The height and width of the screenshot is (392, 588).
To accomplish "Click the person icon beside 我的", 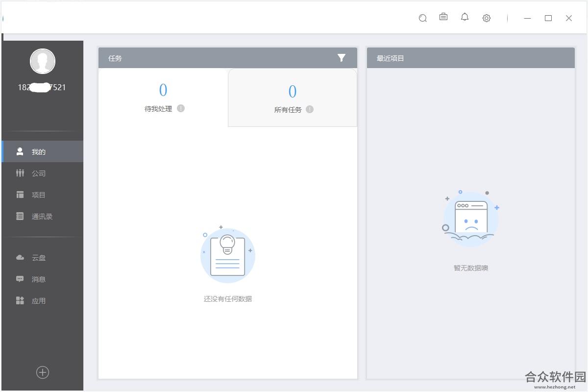I will point(20,151).
